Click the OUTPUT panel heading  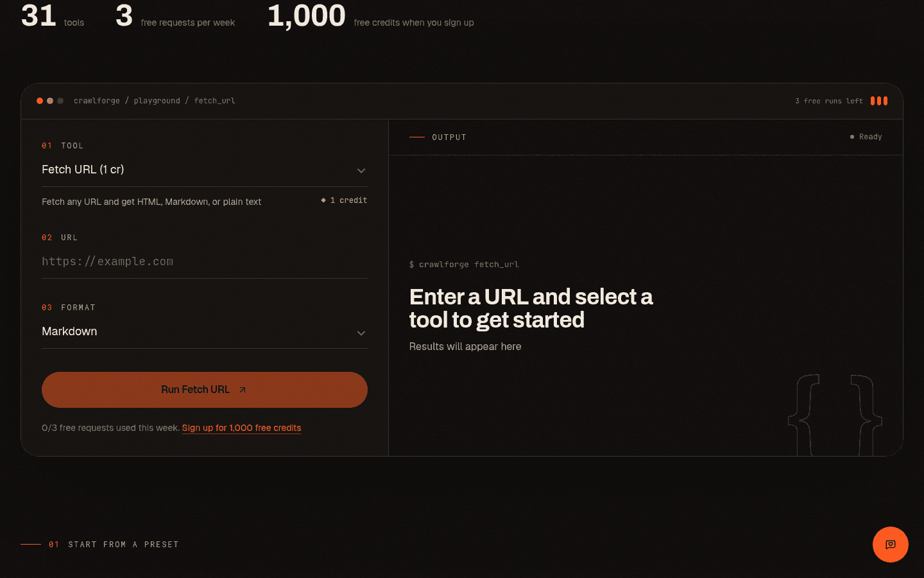tap(449, 137)
